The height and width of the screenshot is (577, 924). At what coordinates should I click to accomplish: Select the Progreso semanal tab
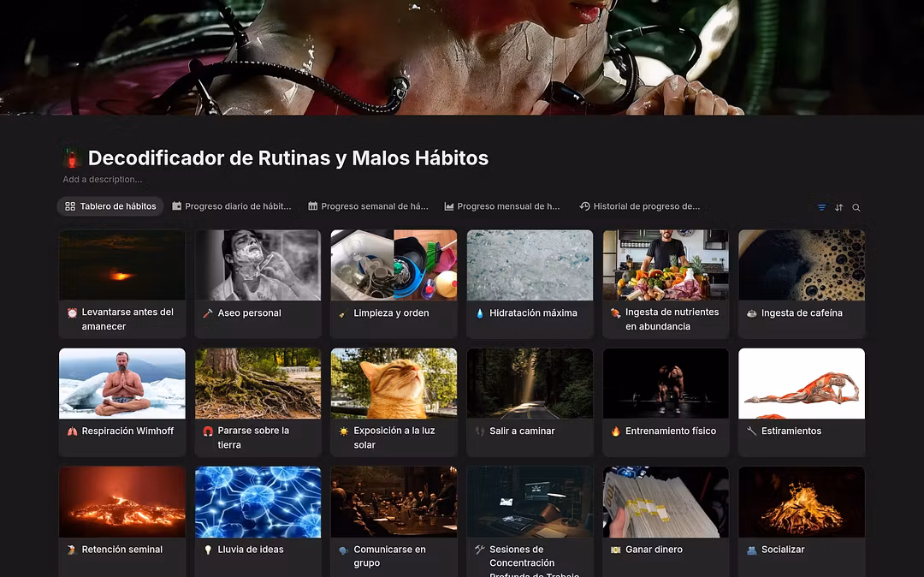click(368, 206)
